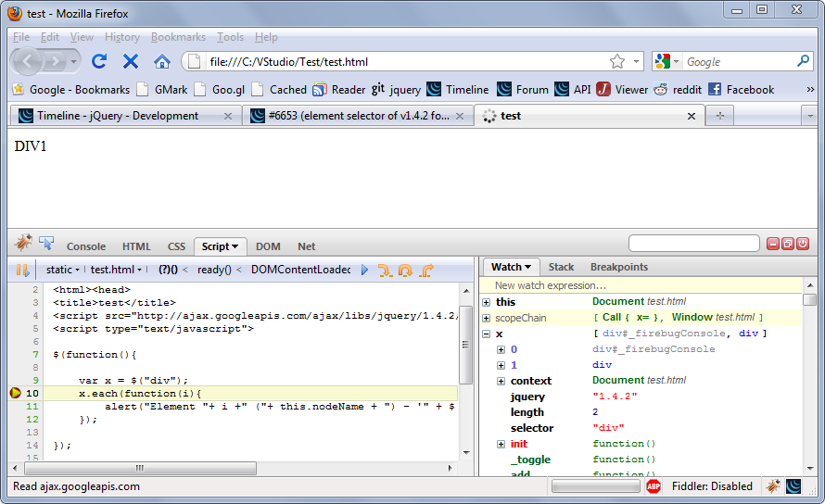The height and width of the screenshot is (504, 825).
Task: Click the Step Out debugger icon
Action: point(426,271)
